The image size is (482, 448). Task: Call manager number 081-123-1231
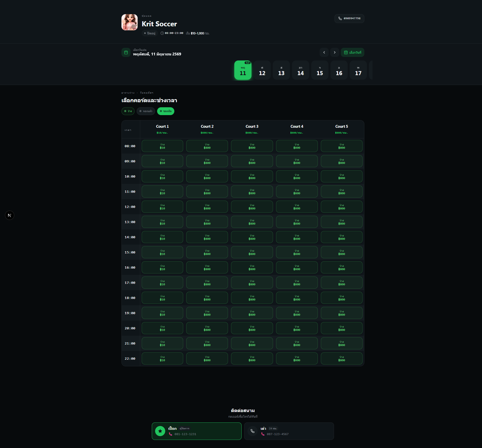(x=185, y=434)
